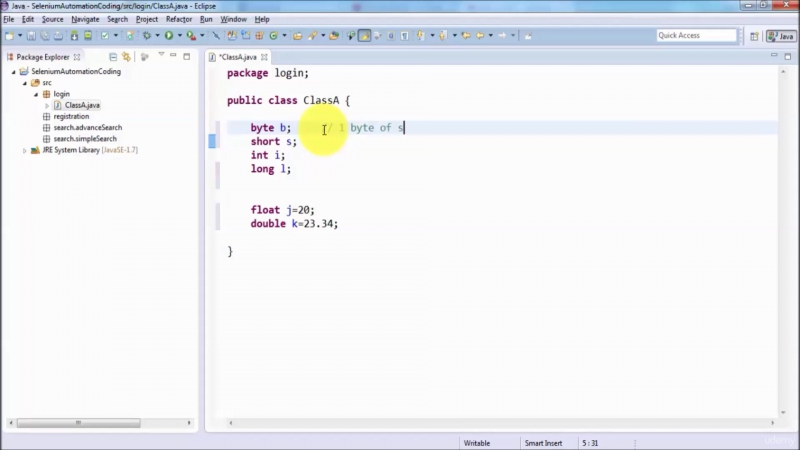
Task: Click Collapse All in Package Explorer
Action: [x=113, y=57]
